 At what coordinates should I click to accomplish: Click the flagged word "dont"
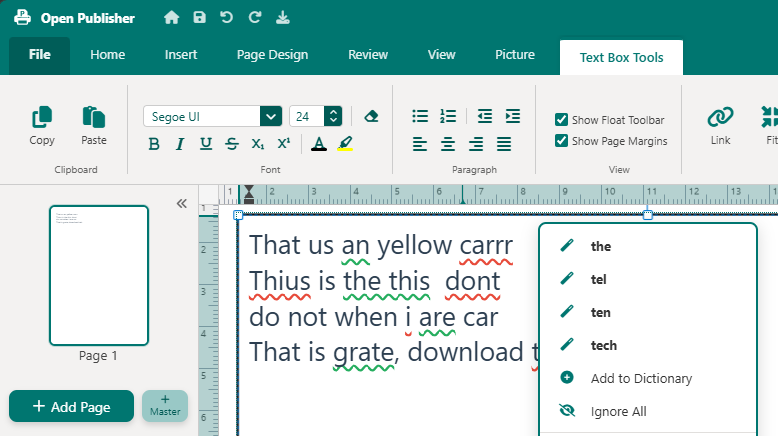[x=472, y=282]
